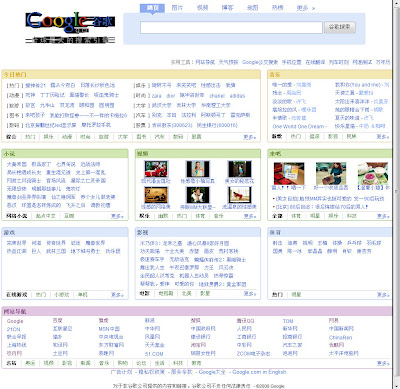
Task: Open the 51.COM site link
Action: click(x=154, y=354)
